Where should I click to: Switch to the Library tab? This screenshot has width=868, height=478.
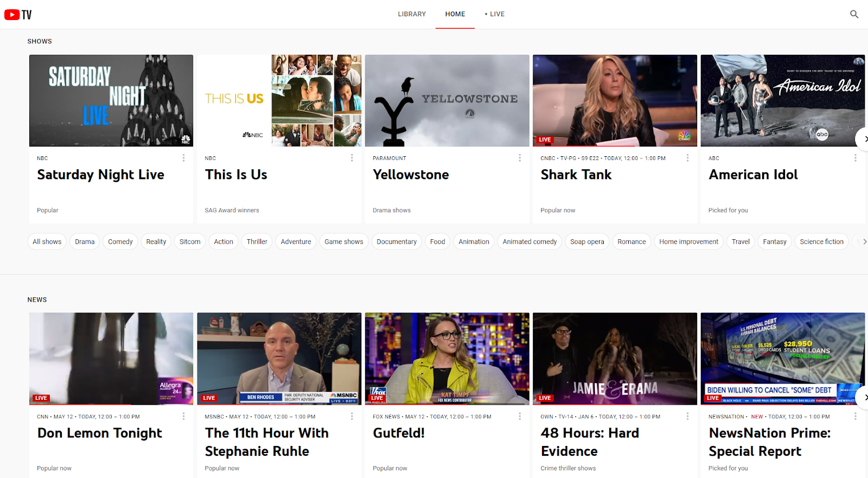(x=412, y=14)
